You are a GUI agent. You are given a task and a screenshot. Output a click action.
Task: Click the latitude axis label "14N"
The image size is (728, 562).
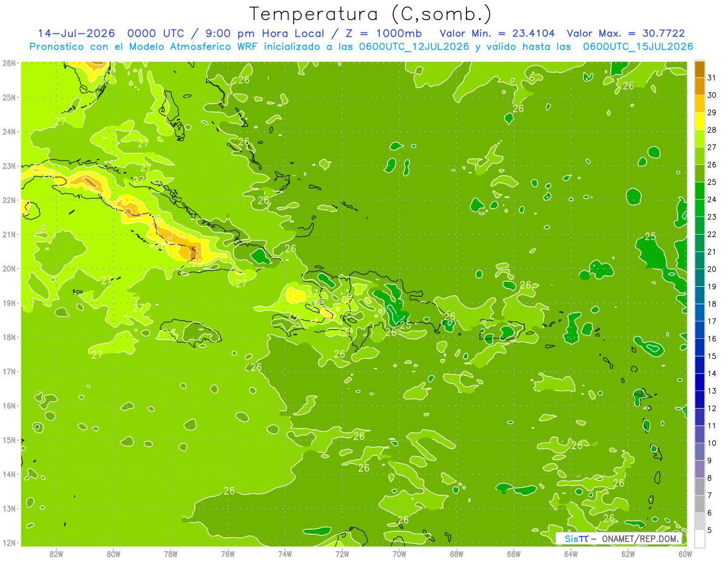coord(9,474)
